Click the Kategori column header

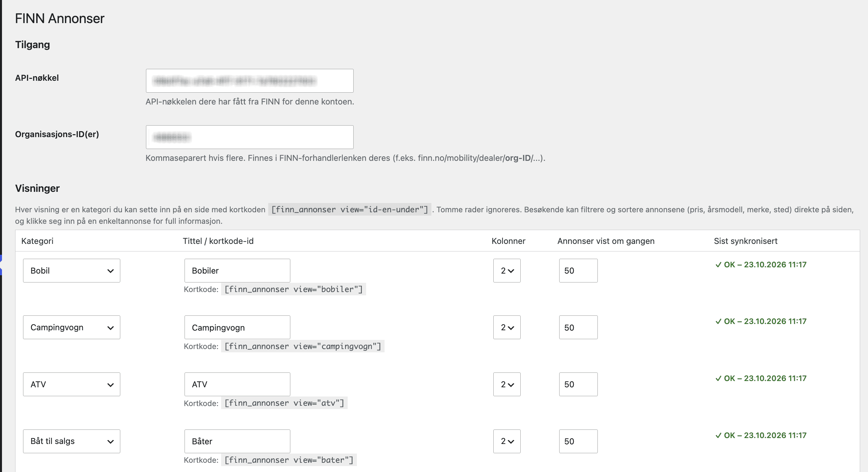pos(37,241)
